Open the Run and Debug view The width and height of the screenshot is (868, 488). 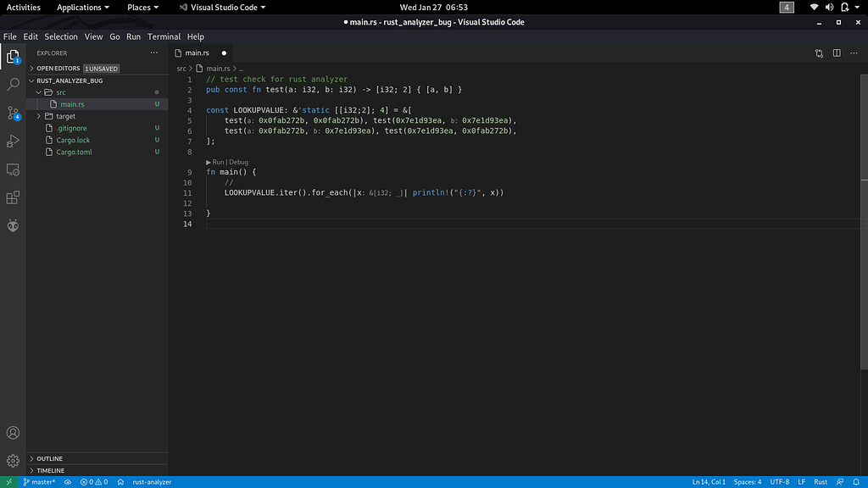pos(12,141)
